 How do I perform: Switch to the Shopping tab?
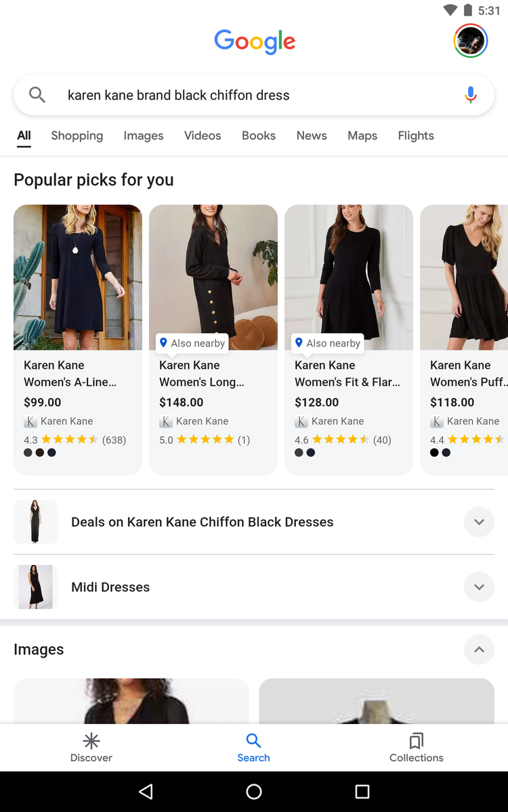pos(77,135)
